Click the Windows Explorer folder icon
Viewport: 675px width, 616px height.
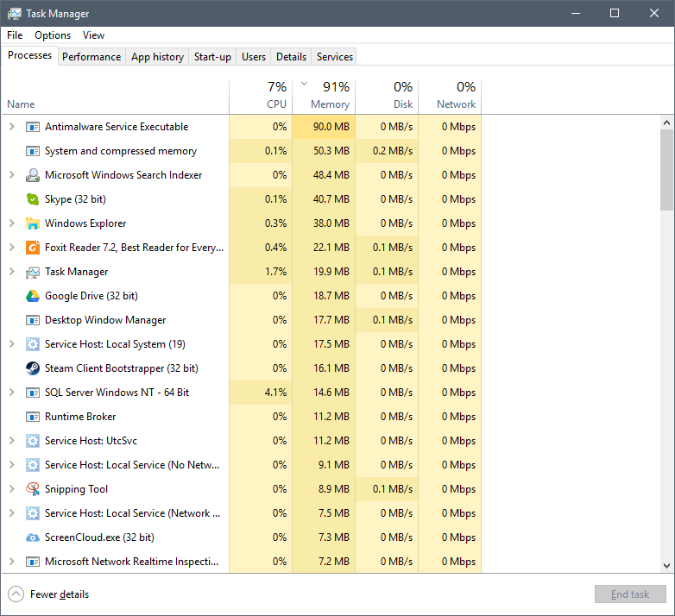pos(33,223)
